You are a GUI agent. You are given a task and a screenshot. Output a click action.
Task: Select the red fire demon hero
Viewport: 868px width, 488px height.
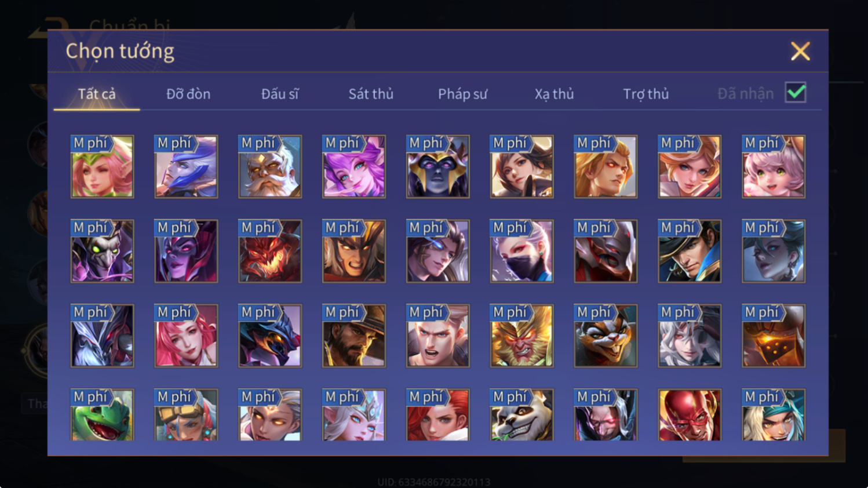click(x=270, y=252)
